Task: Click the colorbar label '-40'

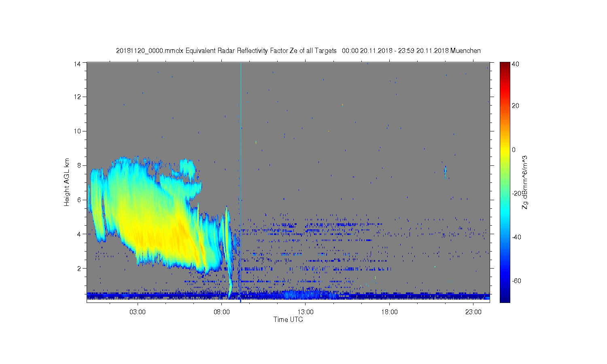Action: (x=516, y=237)
